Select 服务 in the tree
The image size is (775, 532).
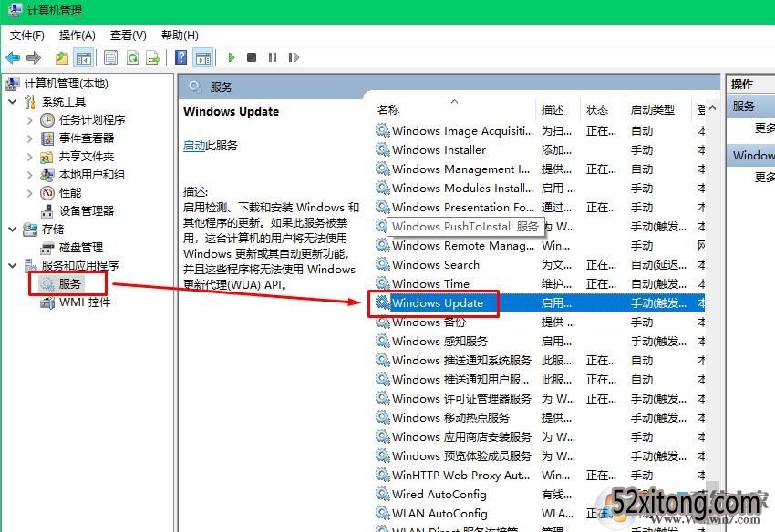[69, 283]
